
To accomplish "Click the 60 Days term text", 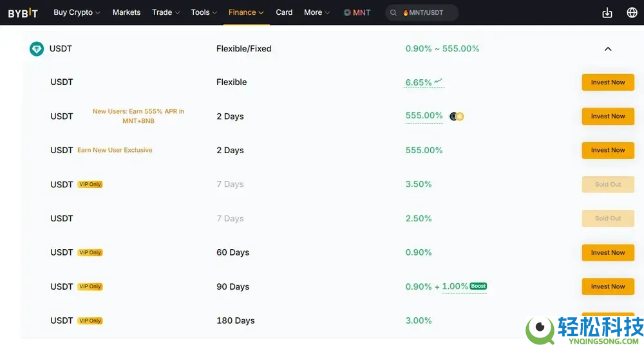I will point(233,252).
